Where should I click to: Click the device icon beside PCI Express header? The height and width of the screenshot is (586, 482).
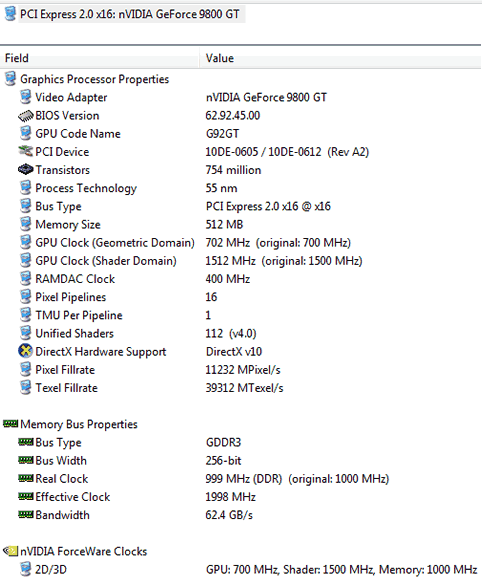(10, 14)
